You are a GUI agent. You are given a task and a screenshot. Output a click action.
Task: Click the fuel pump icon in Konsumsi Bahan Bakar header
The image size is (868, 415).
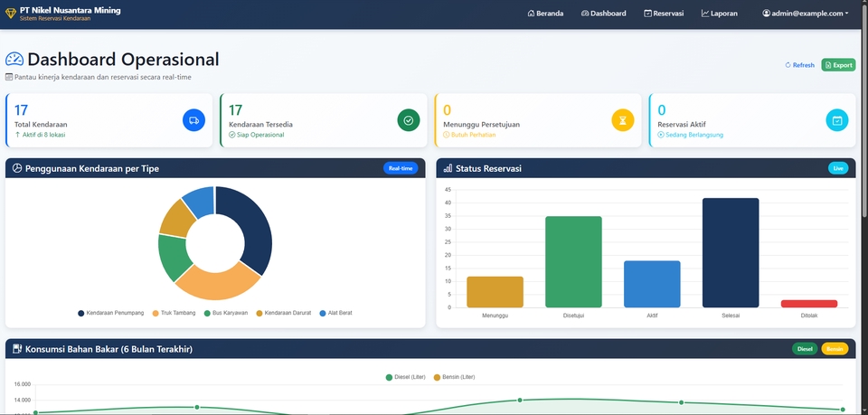coord(17,349)
